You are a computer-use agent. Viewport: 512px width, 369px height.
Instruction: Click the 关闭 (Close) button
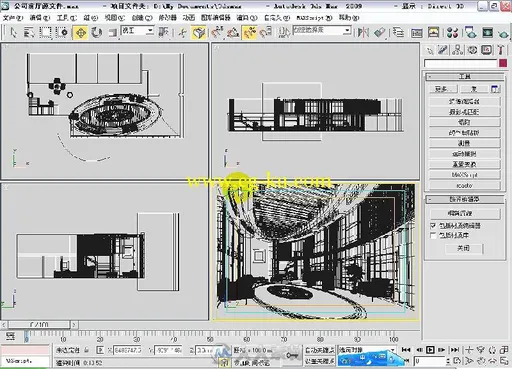click(464, 248)
